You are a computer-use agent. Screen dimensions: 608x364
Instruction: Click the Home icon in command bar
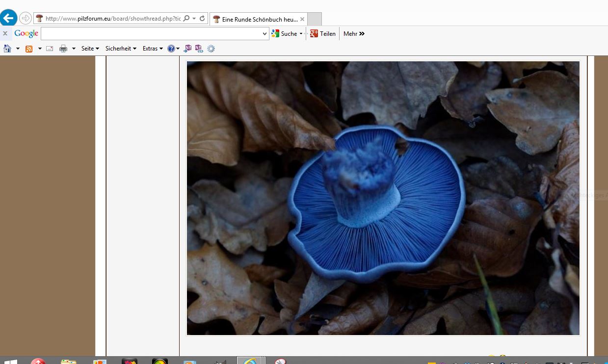click(x=7, y=49)
